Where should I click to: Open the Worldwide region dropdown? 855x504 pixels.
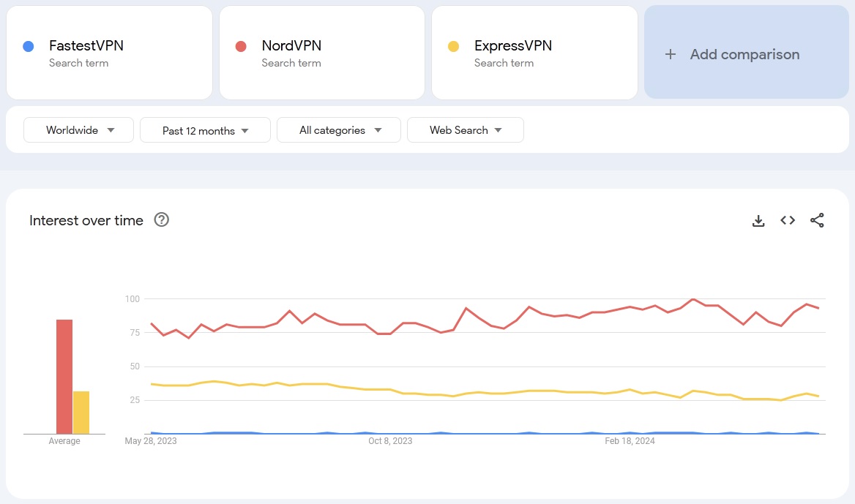(78, 129)
